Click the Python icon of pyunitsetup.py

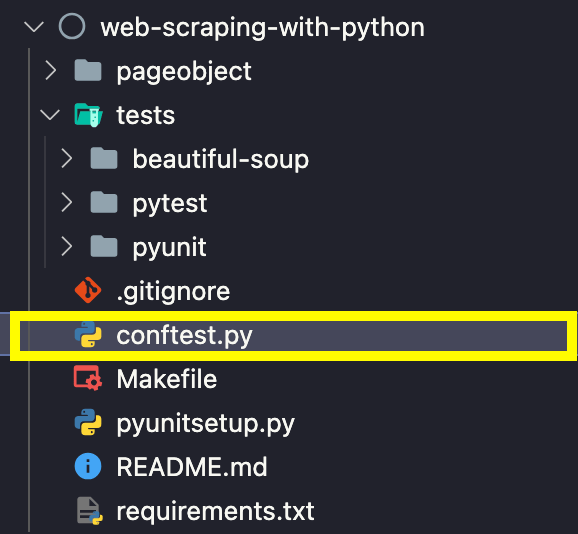pyautogui.click(x=88, y=422)
